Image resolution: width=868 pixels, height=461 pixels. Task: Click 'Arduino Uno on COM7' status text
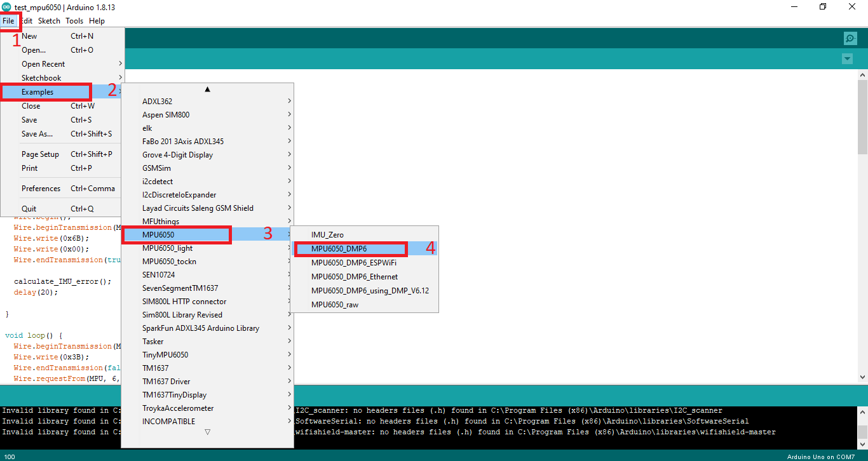821,457
